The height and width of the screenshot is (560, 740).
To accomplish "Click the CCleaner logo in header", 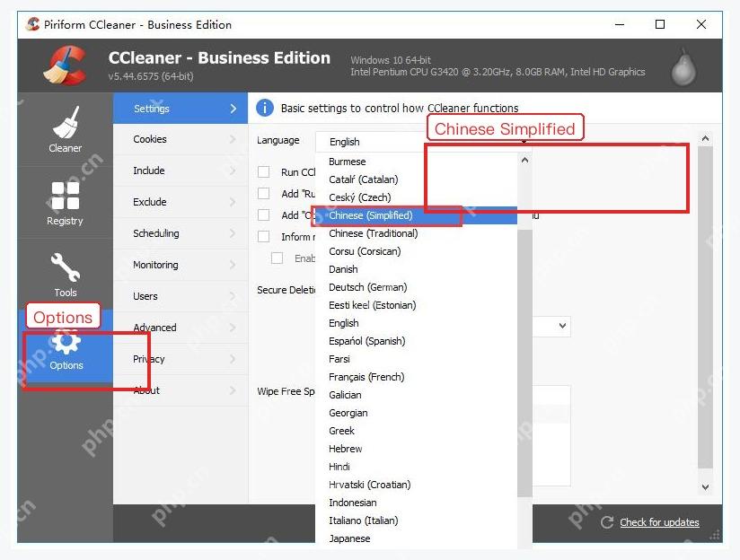I will (x=66, y=66).
